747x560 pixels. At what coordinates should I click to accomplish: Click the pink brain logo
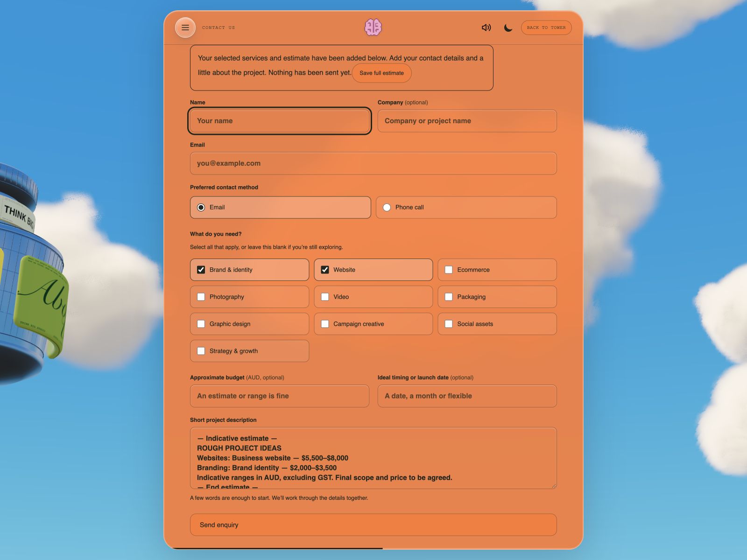(373, 27)
